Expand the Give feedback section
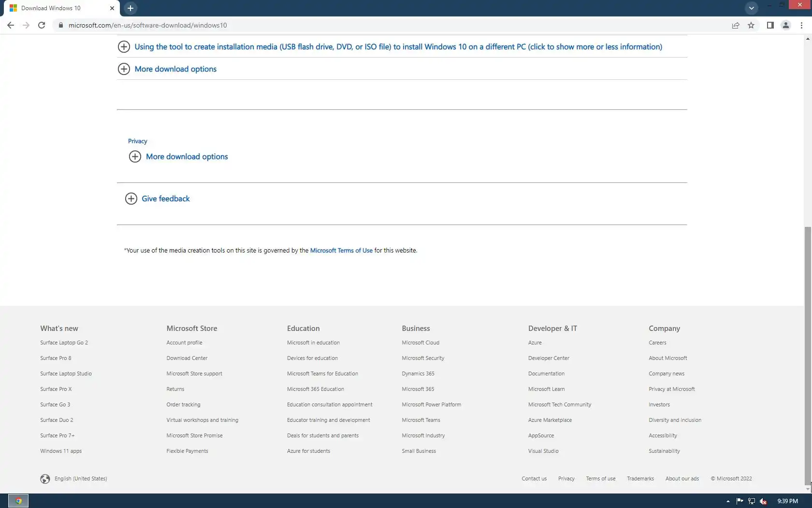This screenshot has height=508, width=812. click(x=158, y=199)
